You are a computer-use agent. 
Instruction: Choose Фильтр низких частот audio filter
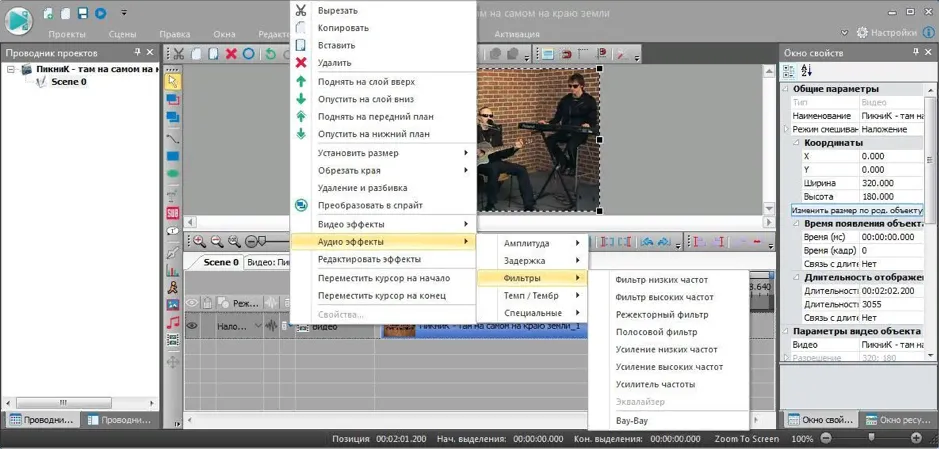(669, 280)
